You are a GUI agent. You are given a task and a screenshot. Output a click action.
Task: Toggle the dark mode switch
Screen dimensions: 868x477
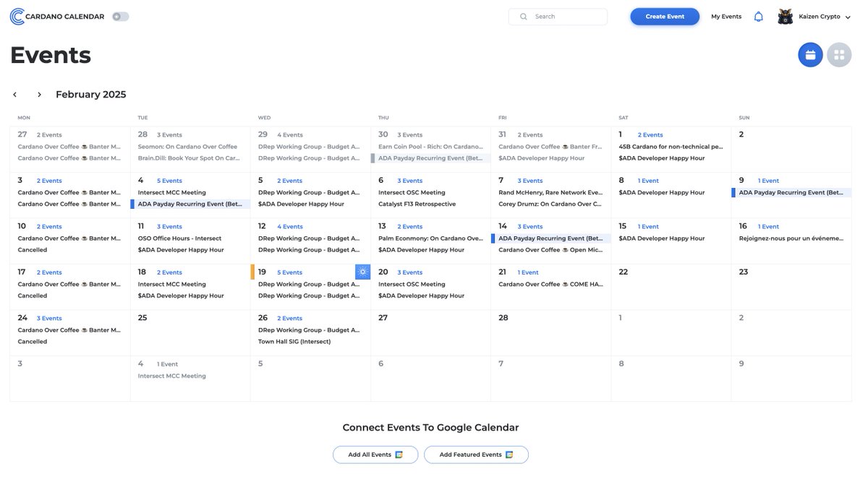(x=121, y=17)
